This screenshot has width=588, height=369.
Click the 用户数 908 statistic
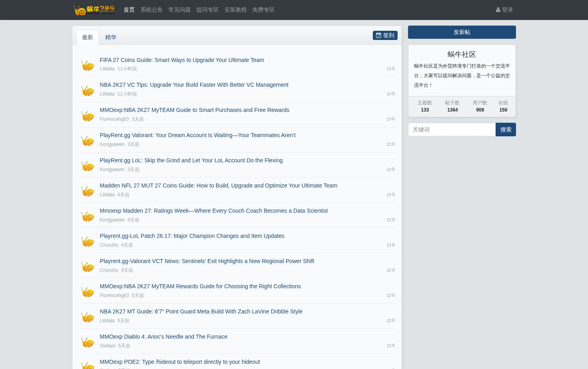pos(480,106)
